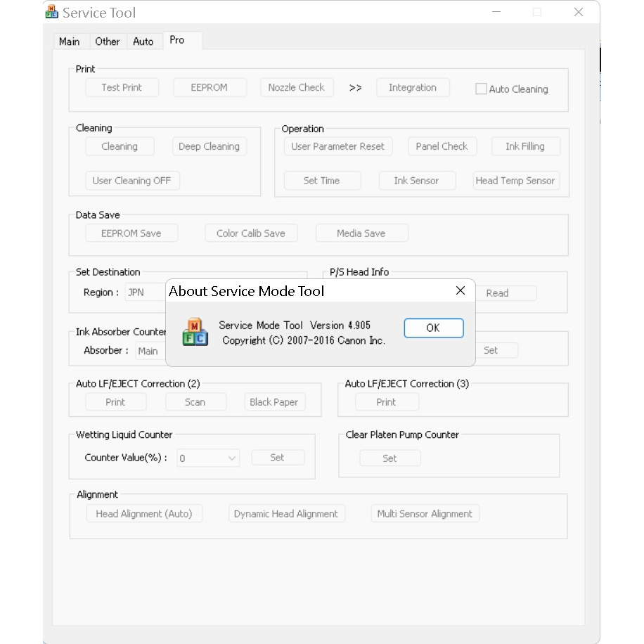Expand the Counter Value percentage dropdown
644x644 pixels.
(x=208, y=458)
